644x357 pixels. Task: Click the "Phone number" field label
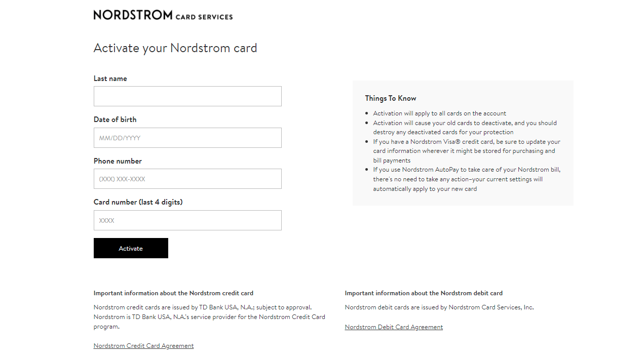[x=118, y=161]
